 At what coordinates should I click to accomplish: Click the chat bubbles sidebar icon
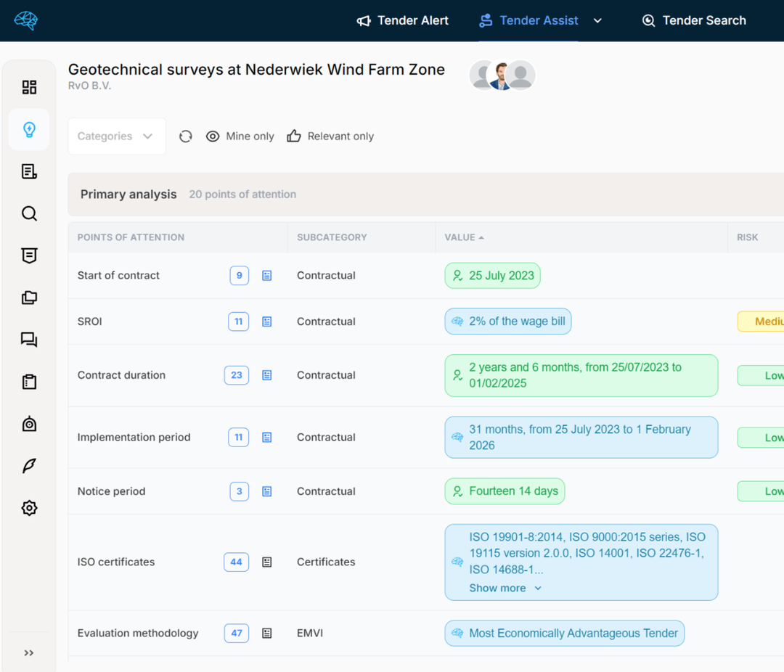pos(29,340)
